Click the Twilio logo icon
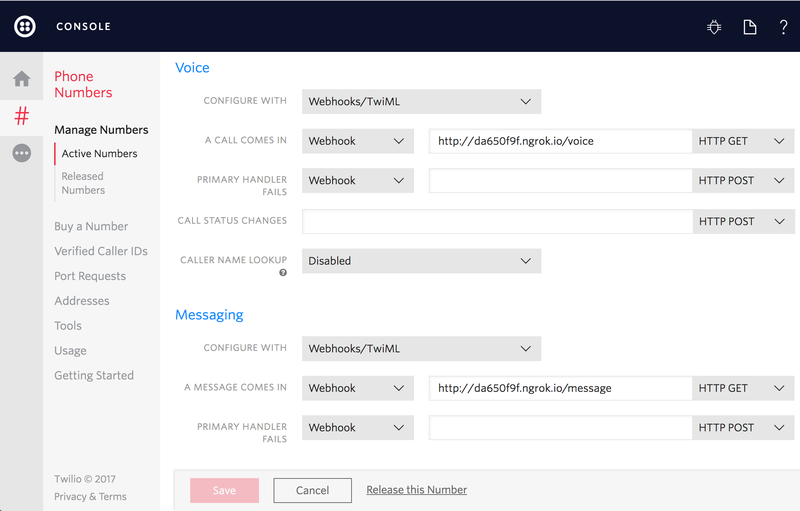Viewport: 800px width, 511px height. (x=24, y=27)
